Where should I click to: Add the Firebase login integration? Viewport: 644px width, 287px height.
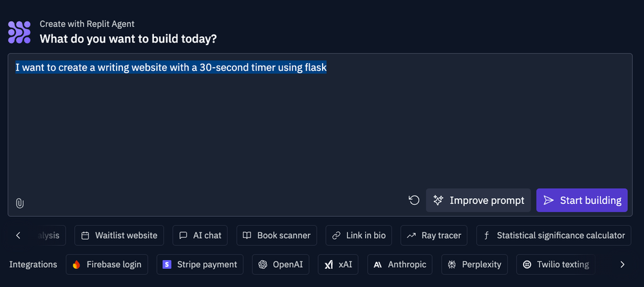tap(108, 264)
